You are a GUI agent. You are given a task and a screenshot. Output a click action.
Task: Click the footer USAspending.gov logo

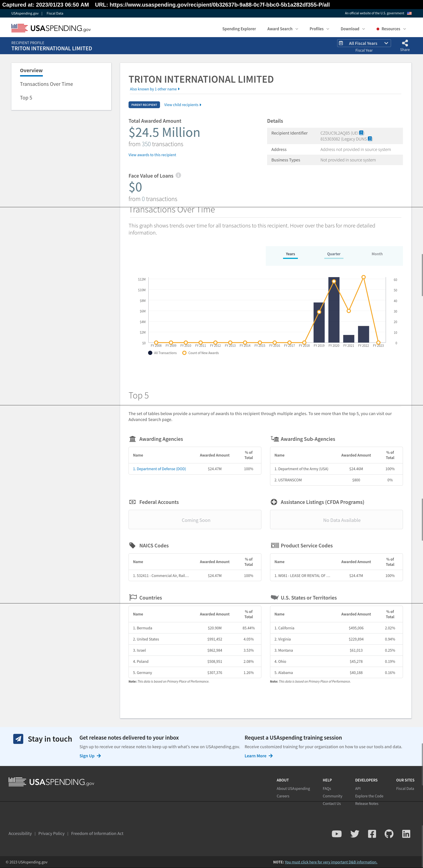51,781
